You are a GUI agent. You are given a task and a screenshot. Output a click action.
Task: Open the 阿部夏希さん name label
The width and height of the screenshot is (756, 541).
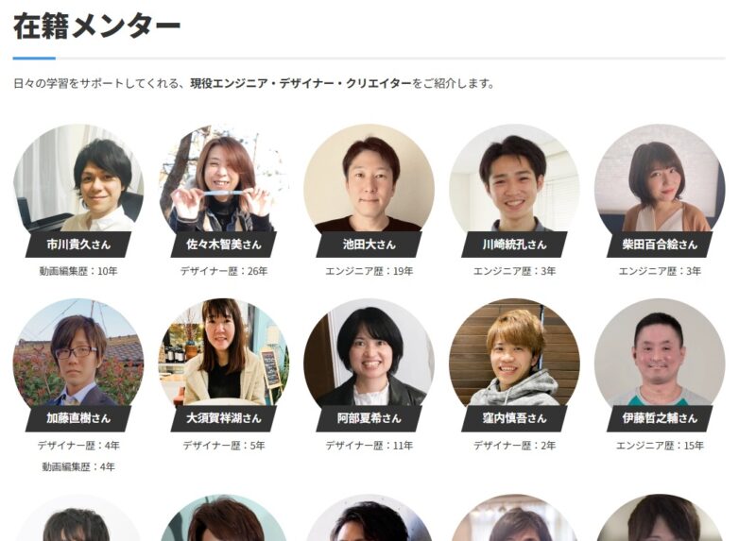coord(369,418)
